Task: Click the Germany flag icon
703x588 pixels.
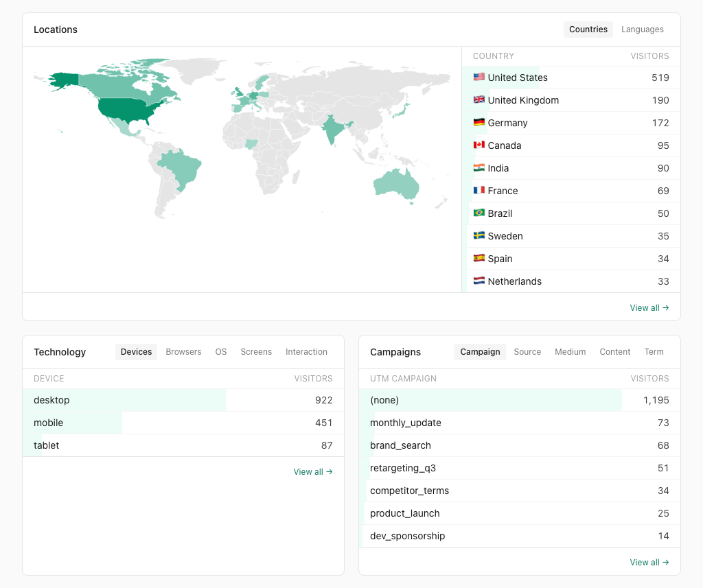Action: coord(479,122)
